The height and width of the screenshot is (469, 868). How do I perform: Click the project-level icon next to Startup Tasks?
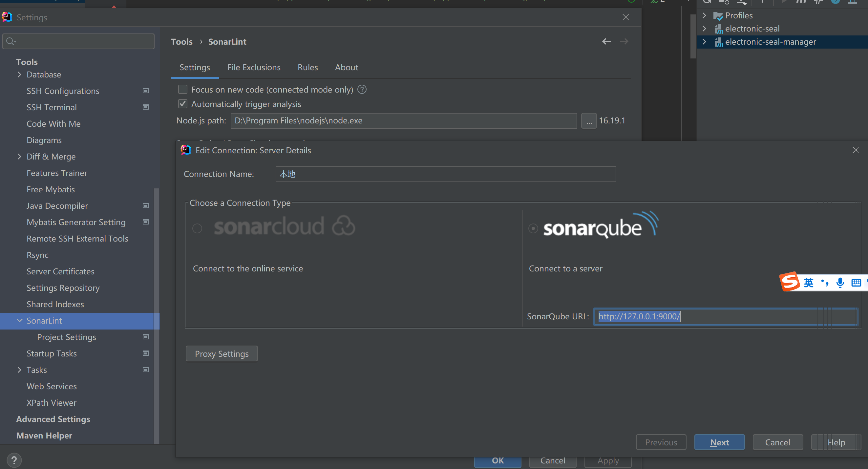click(x=146, y=353)
